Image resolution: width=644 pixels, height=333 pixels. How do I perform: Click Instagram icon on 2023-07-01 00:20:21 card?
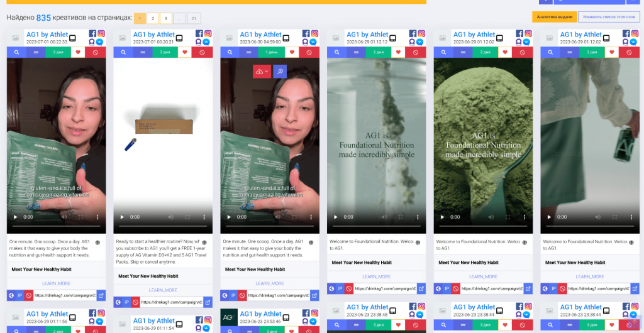pyautogui.click(x=208, y=34)
